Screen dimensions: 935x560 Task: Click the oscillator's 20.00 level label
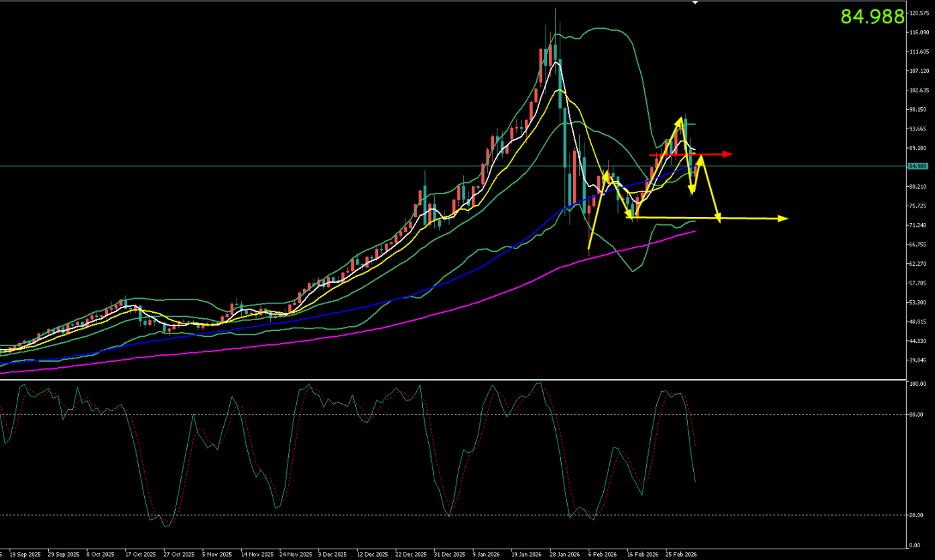917,515
